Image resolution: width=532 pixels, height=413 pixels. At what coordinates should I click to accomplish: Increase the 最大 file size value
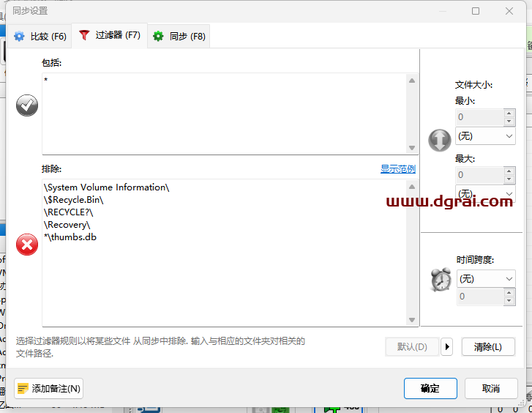[x=509, y=171]
